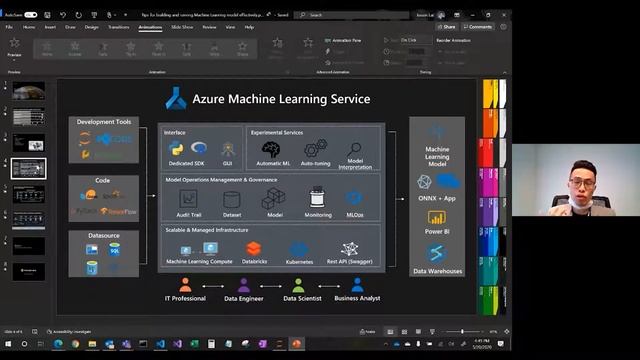Viewport: 640px width, 360px height.
Task: Select slide 5 thumbnail
Action: coord(29,194)
